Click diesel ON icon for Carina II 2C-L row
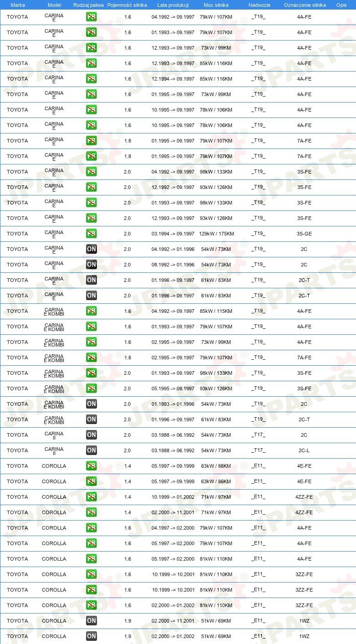356x644 pixels. click(x=91, y=450)
